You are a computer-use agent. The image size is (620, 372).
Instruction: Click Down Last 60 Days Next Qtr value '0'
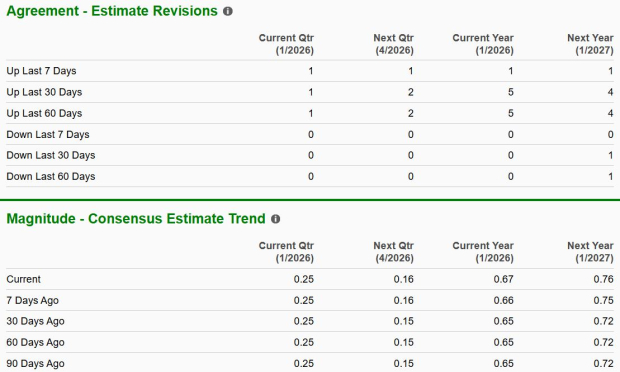(x=411, y=177)
